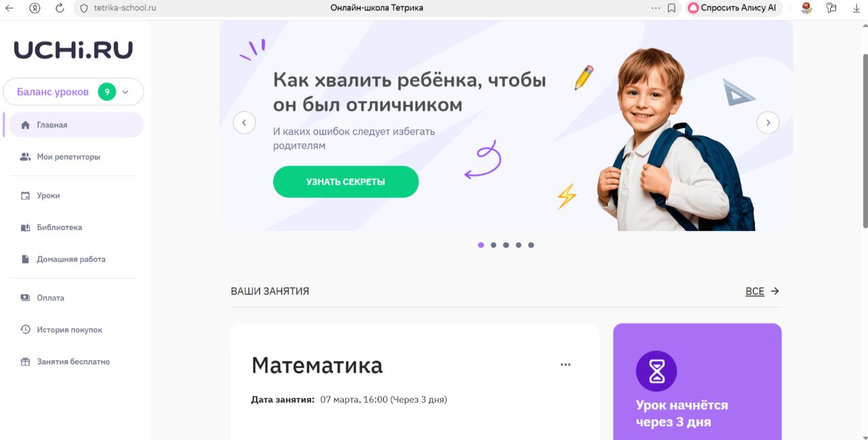Select the Библиотека book icon

(25, 227)
